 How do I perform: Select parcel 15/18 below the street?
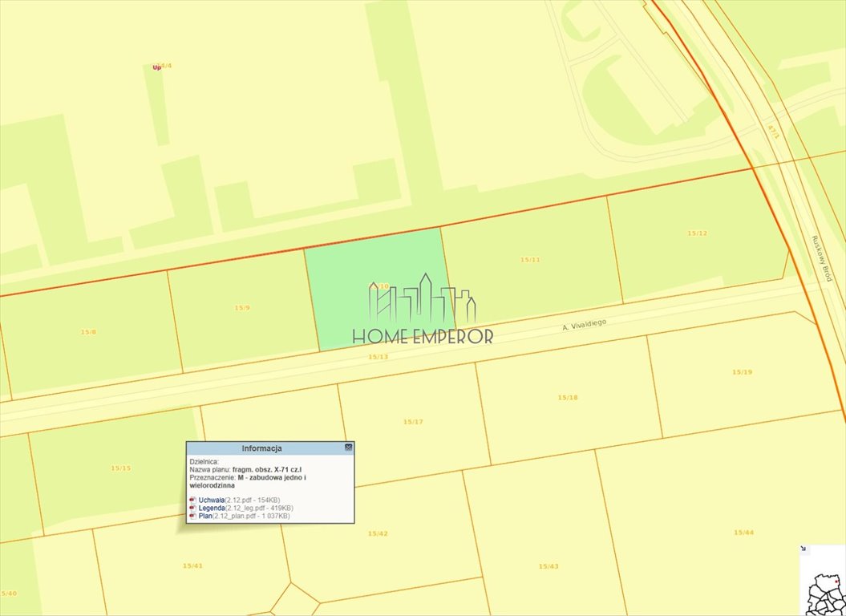(x=568, y=397)
